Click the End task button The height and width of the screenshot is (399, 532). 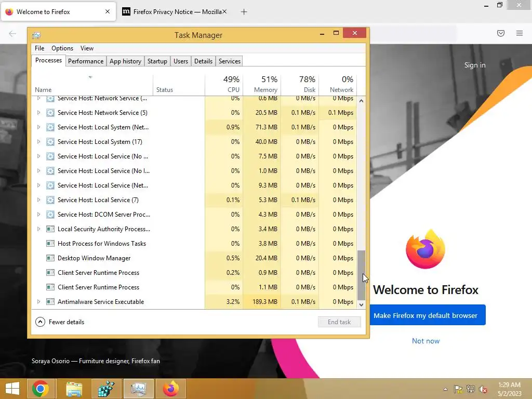tap(339, 322)
